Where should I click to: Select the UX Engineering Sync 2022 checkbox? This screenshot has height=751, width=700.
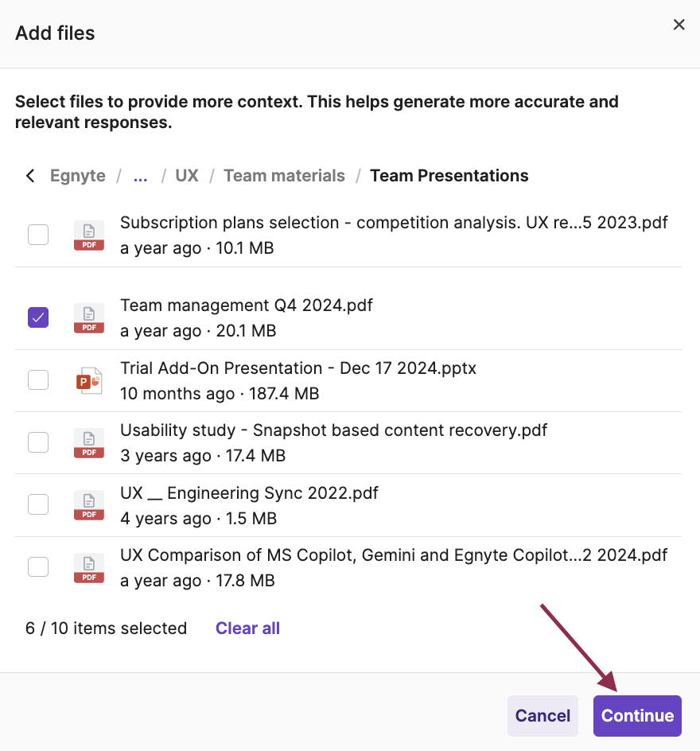[37, 504]
